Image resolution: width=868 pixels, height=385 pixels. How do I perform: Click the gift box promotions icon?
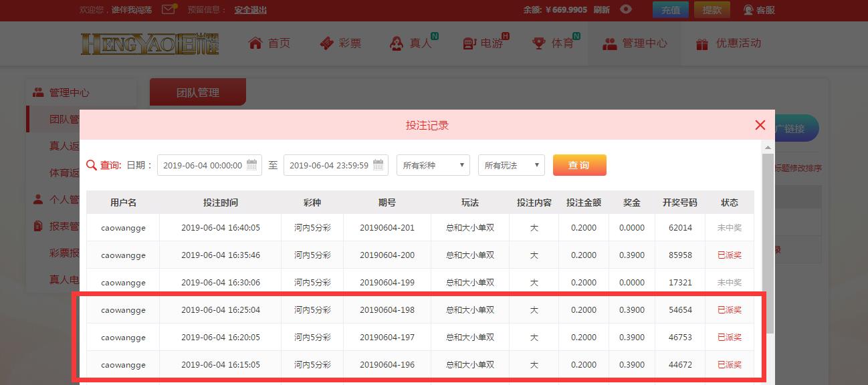click(701, 44)
